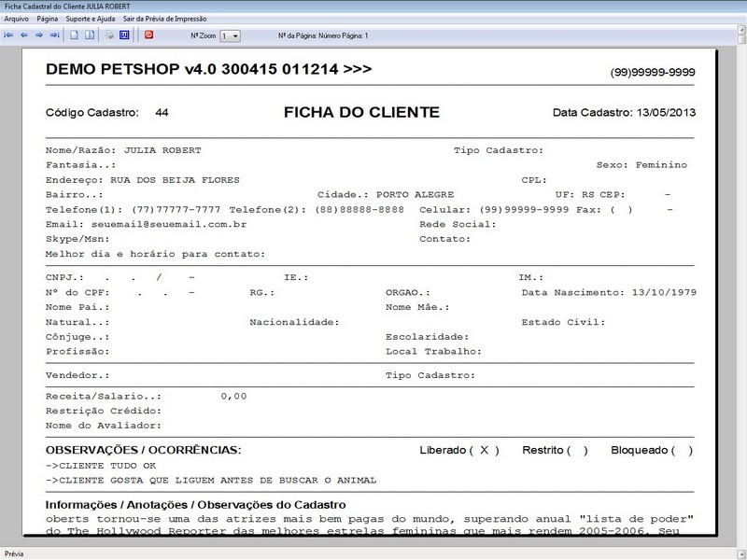This screenshot has width=747, height=560.
Task: Click the FICHA DO CLIENTE heading
Action: tap(361, 112)
